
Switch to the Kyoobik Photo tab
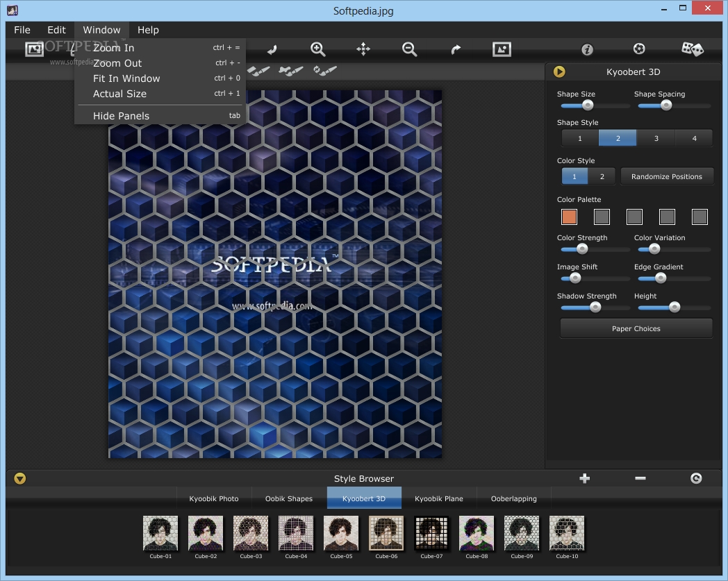pyautogui.click(x=214, y=498)
